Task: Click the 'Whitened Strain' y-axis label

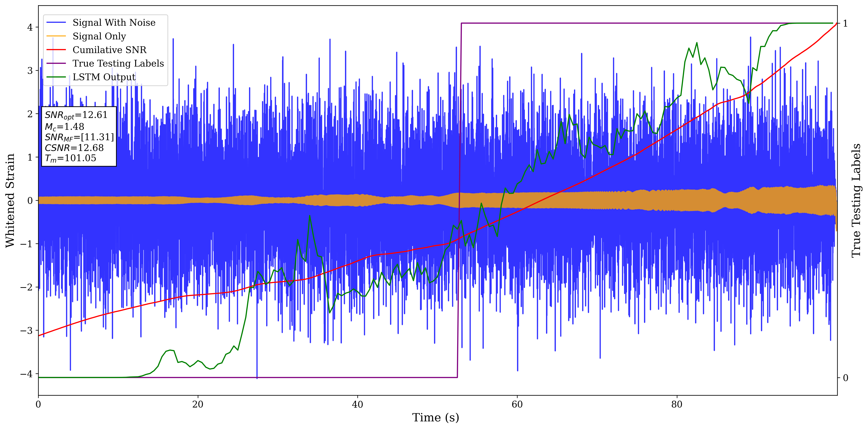Action: 10,200
